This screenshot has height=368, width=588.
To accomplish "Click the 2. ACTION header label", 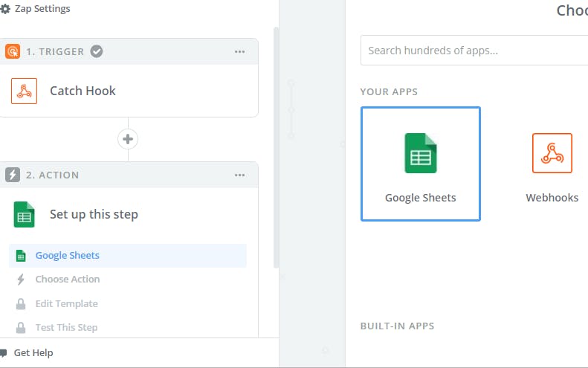I will pos(53,175).
